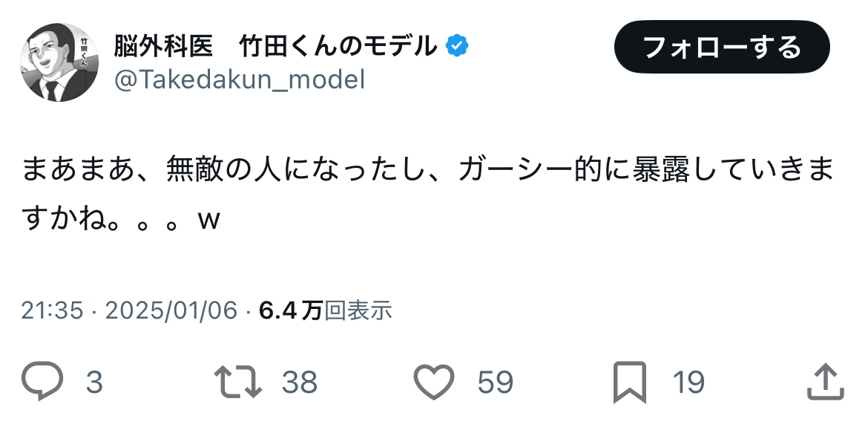Click the 回表示 views label
This screenshot has height=433, width=868.
click(x=358, y=310)
